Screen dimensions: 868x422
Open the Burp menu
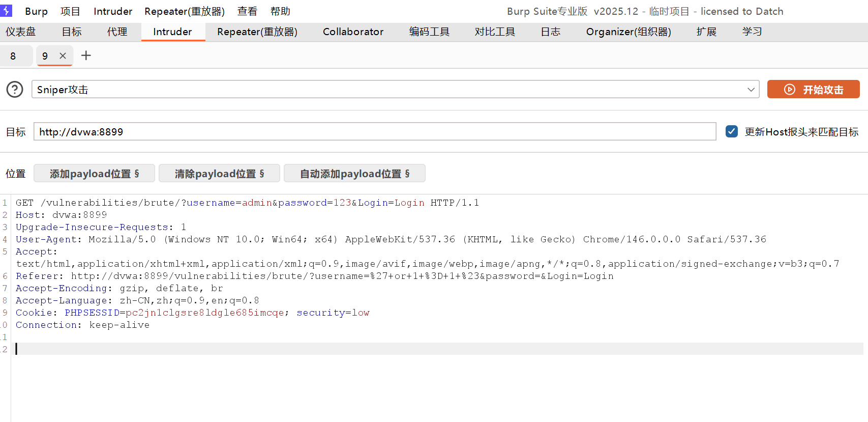tap(36, 11)
